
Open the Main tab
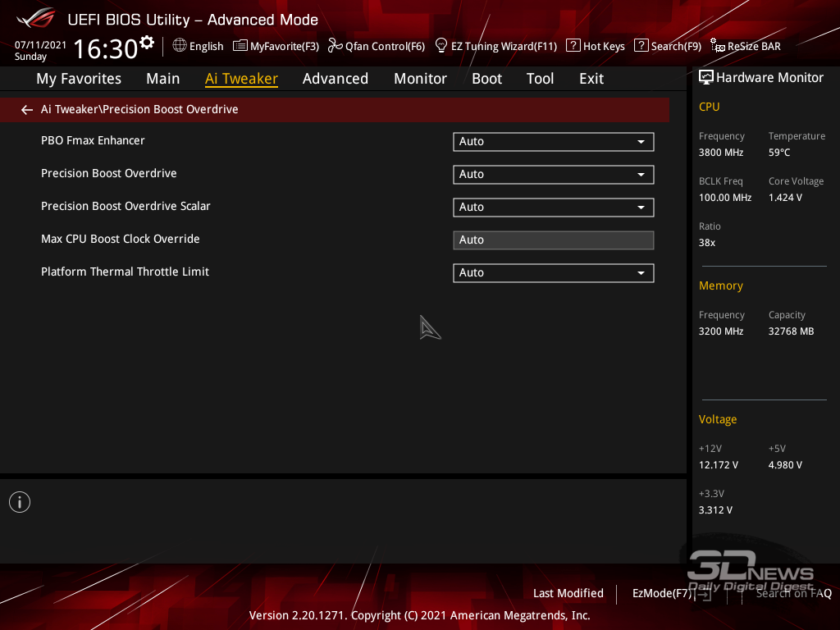click(x=163, y=79)
